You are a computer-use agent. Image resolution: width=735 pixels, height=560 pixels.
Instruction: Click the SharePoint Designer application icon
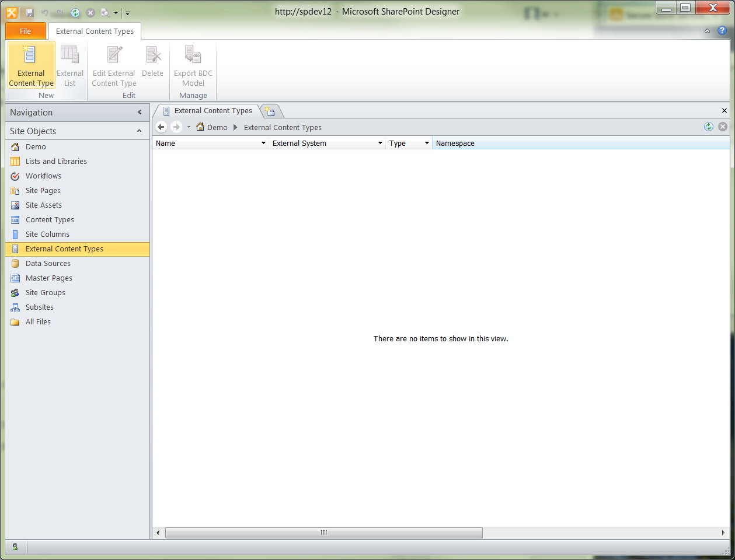coord(12,12)
